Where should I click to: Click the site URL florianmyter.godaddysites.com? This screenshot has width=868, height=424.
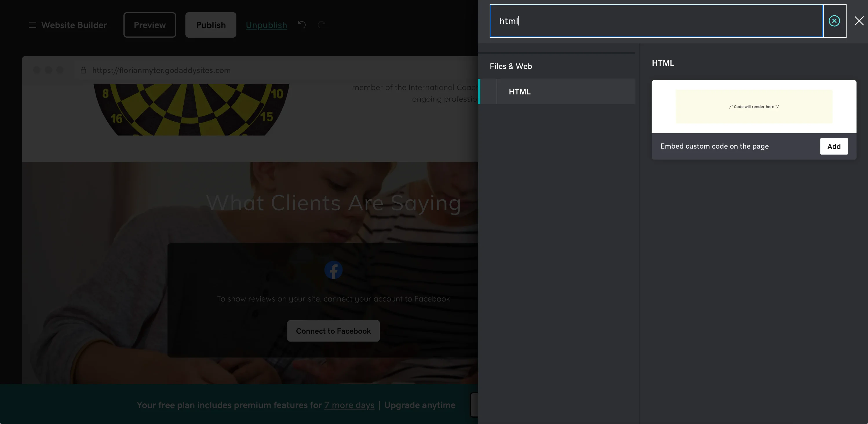pos(162,70)
